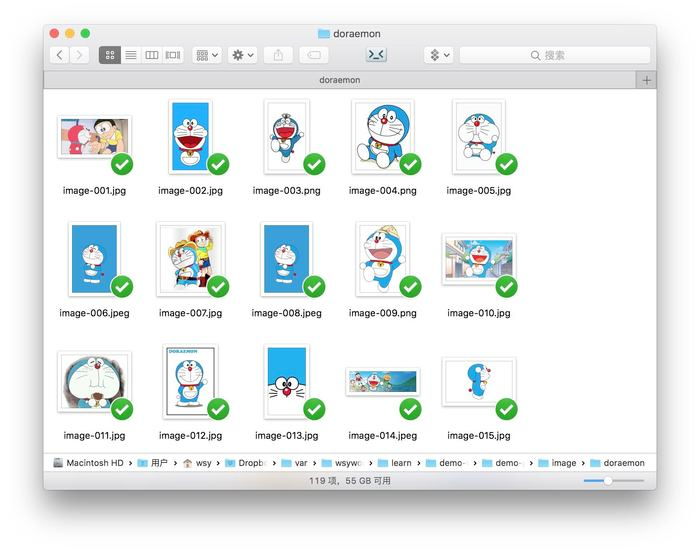Click Macintosh HD in the path bar

pos(88,463)
